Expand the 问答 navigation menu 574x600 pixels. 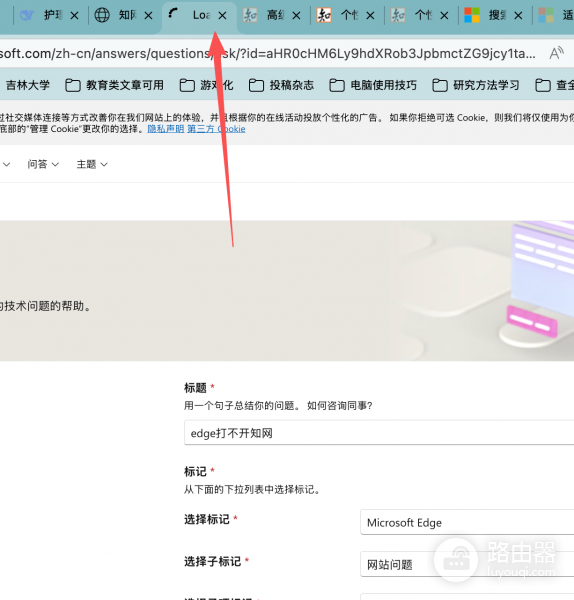coord(43,164)
